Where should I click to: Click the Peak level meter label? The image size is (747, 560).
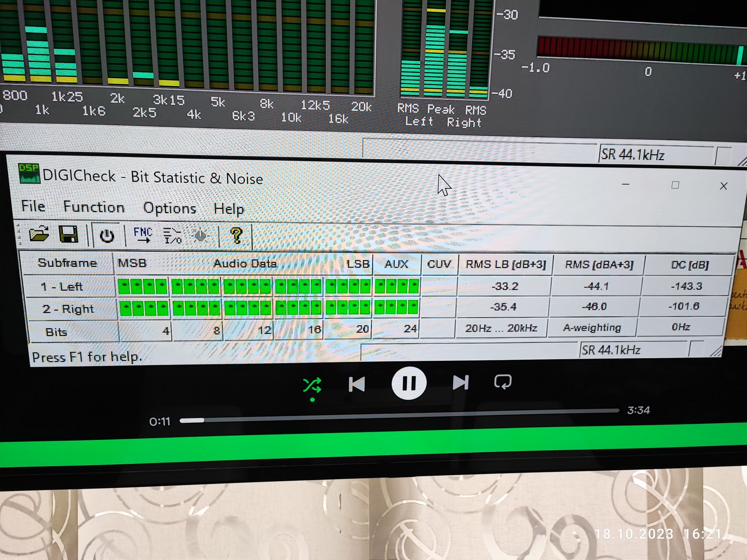pos(441,109)
